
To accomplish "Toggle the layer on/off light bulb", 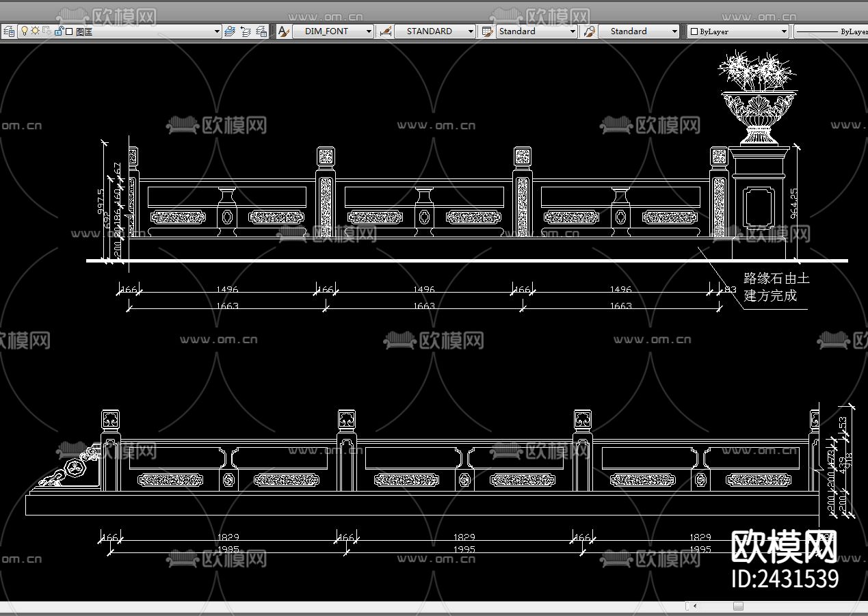I will (x=24, y=31).
